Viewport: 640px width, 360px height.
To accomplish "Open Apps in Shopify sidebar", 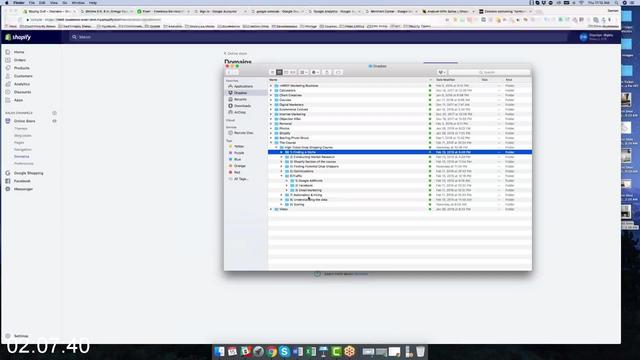I will click(x=18, y=100).
